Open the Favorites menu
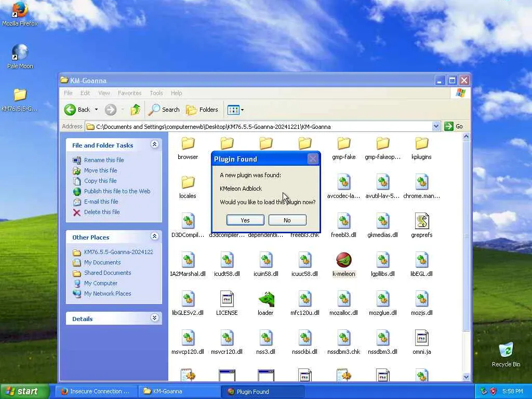The height and width of the screenshot is (399, 532). pos(129,93)
